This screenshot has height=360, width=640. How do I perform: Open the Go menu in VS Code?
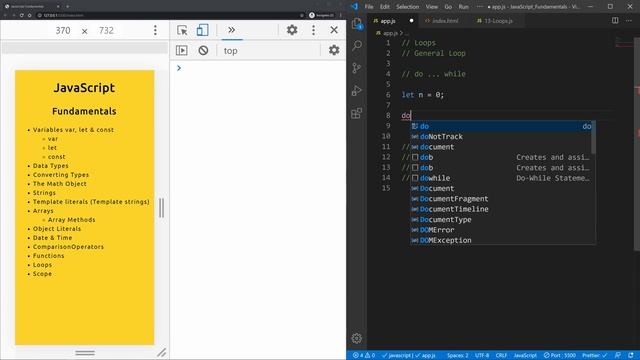pos(448,7)
